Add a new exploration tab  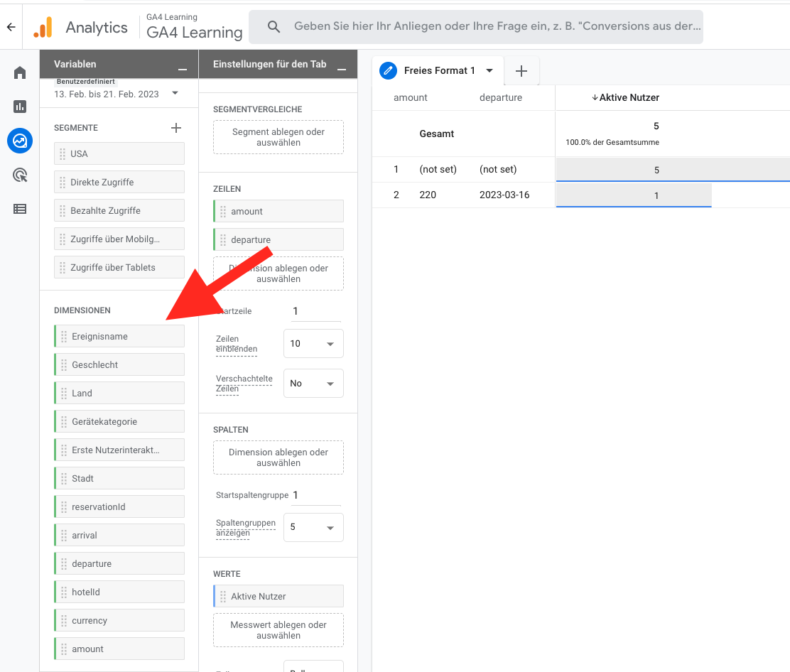tap(521, 71)
